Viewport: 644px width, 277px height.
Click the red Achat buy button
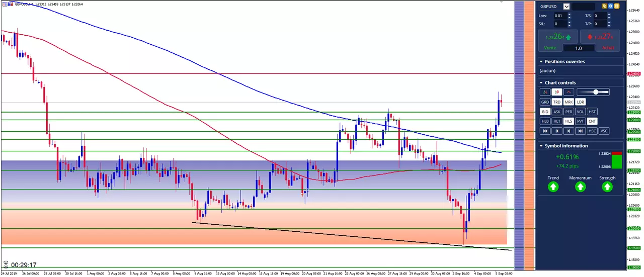coord(601,40)
